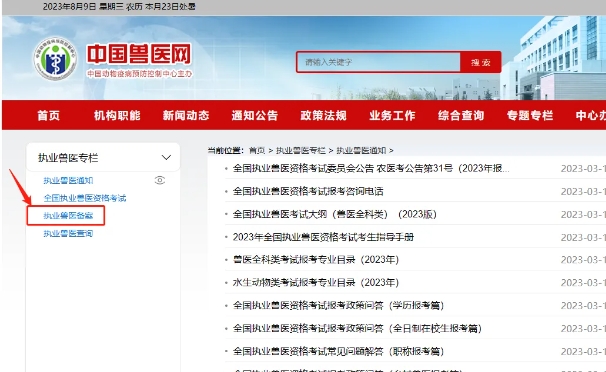The height and width of the screenshot is (372, 606).
Task: Open 2023年全国执业兽医资格考试考生指导手册 article
Action: [323, 237]
